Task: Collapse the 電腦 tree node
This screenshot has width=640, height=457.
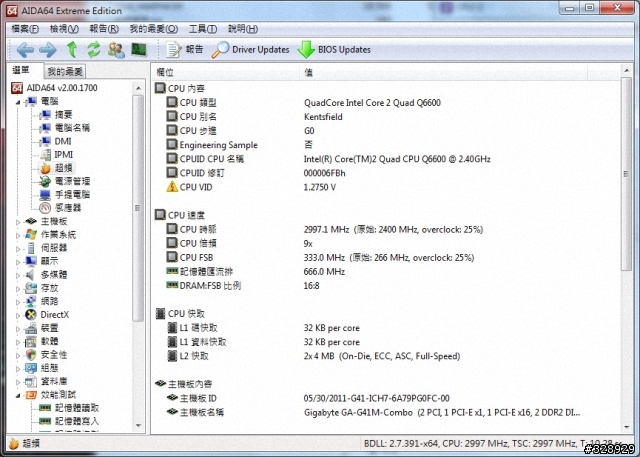Action: click(x=18, y=102)
